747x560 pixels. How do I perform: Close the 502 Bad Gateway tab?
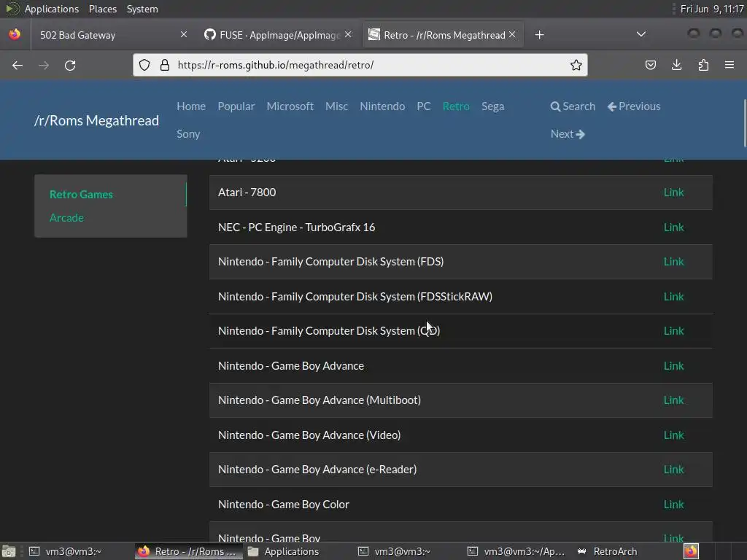tap(184, 34)
